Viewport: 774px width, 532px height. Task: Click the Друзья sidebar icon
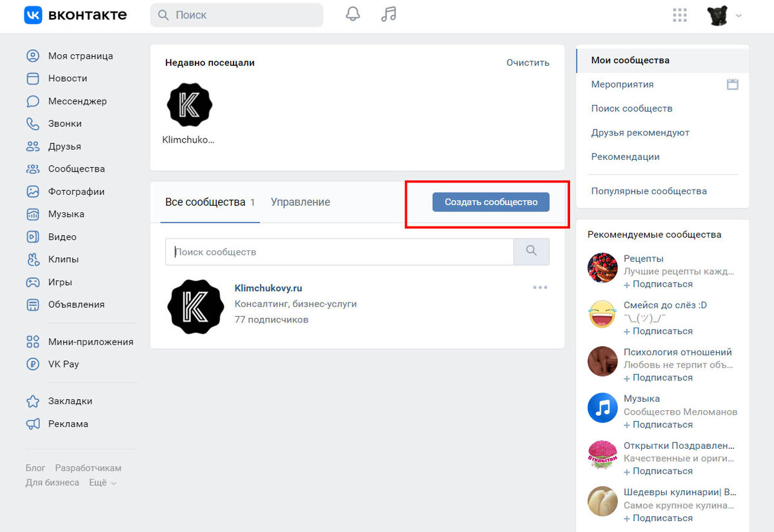(x=33, y=146)
